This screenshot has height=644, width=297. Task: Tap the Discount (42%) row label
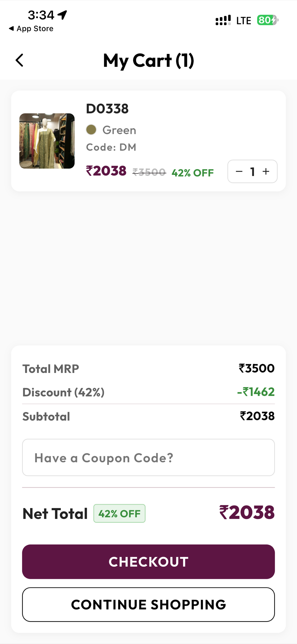64,392
